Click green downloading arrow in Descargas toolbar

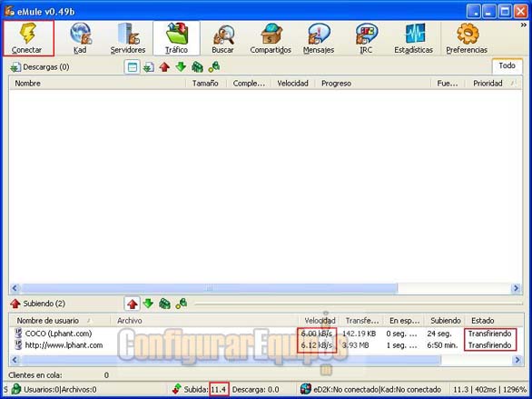pyautogui.click(x=181, y=67)
